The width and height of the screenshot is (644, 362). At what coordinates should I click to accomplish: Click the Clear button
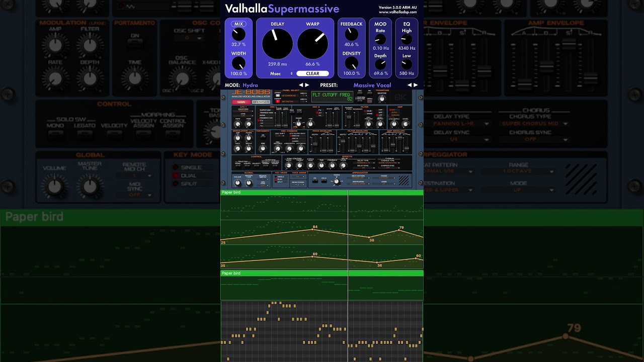(x=312, y=73)
